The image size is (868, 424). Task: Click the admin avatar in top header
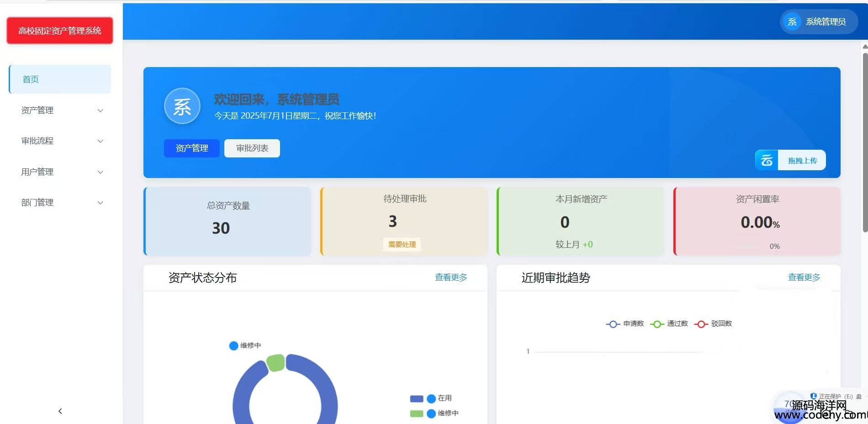[792, 21]
